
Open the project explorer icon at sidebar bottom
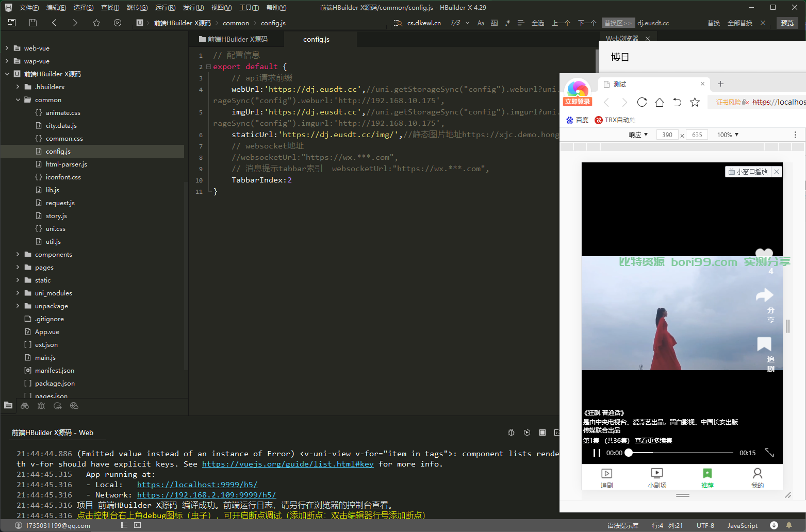pyautogui.click(x=8, y=406)
